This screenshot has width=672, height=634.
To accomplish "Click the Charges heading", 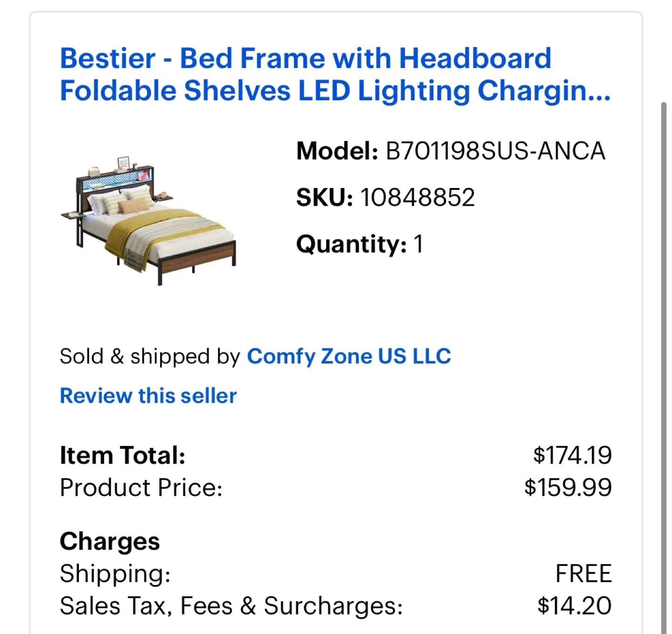I will pyautogui.click(x=110, y=541).
